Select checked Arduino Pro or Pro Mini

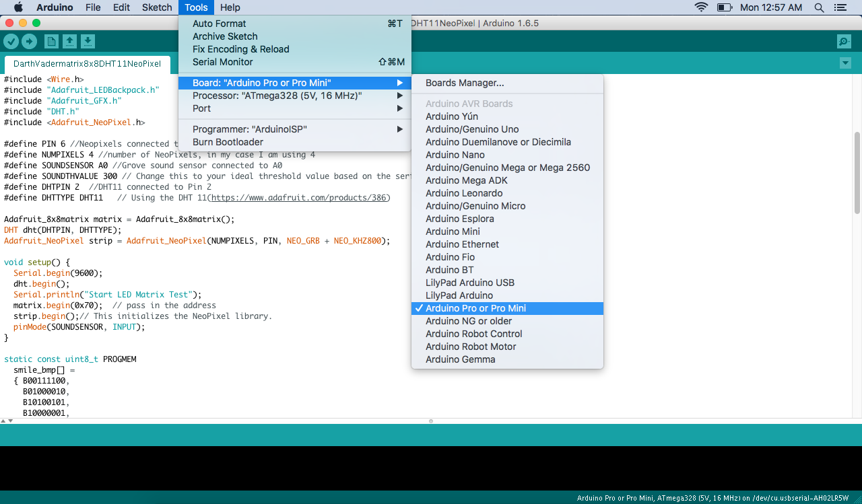[507, 308]
